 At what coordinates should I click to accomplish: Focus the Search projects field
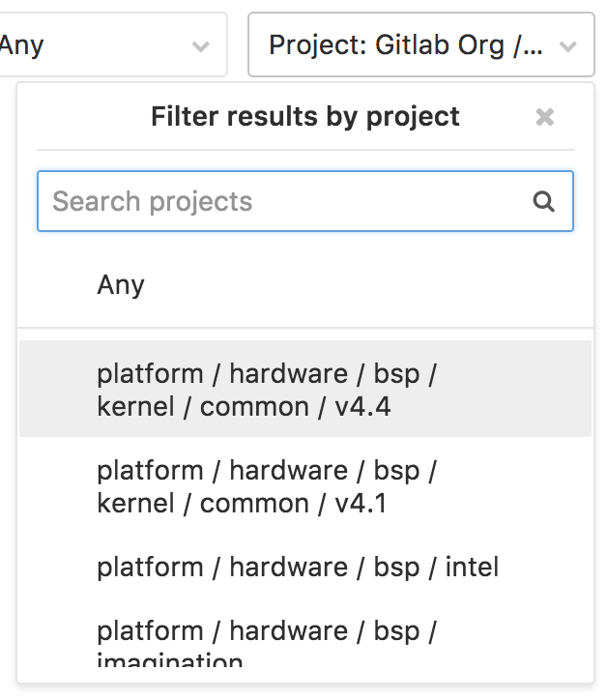[x=305, y=201]
